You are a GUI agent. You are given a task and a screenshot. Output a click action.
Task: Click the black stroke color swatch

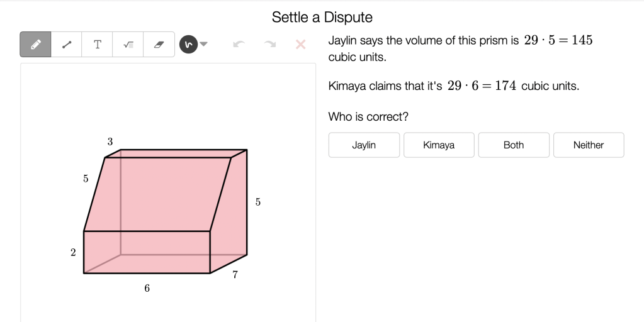click(188, 44)
